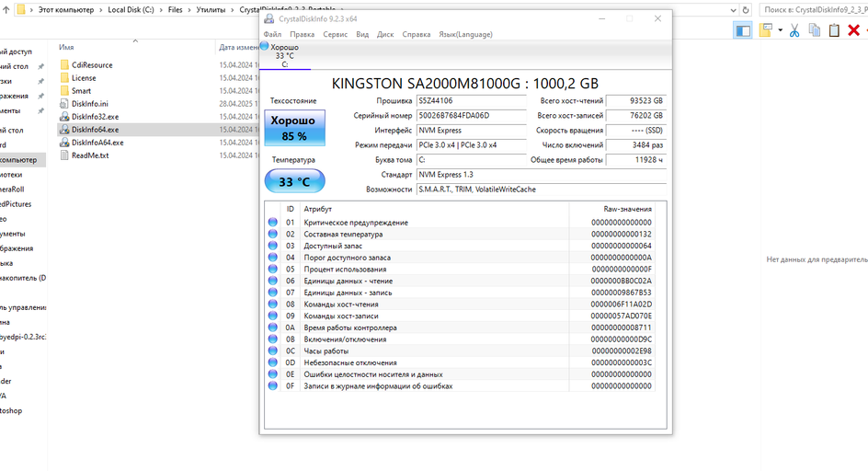Click status orb for Время работы контроллера row
The height and width of the screenshot is (471, 868).
pyautogui.click(x=272, y=327)
